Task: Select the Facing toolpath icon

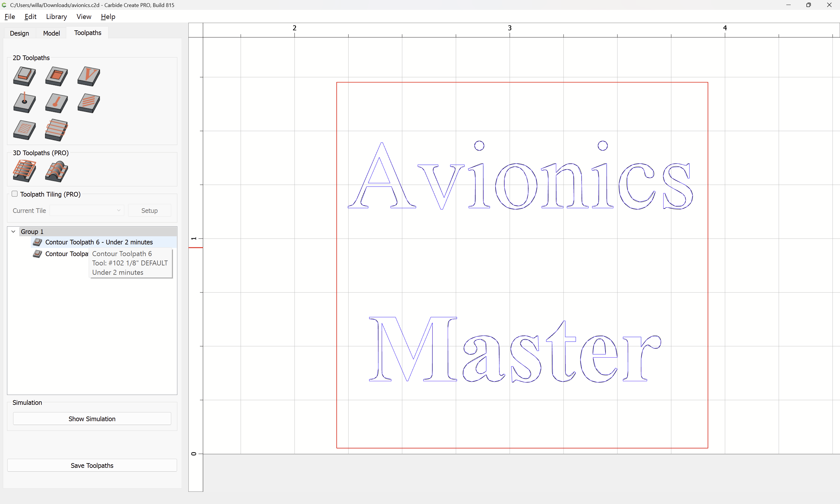Action: 56,130
